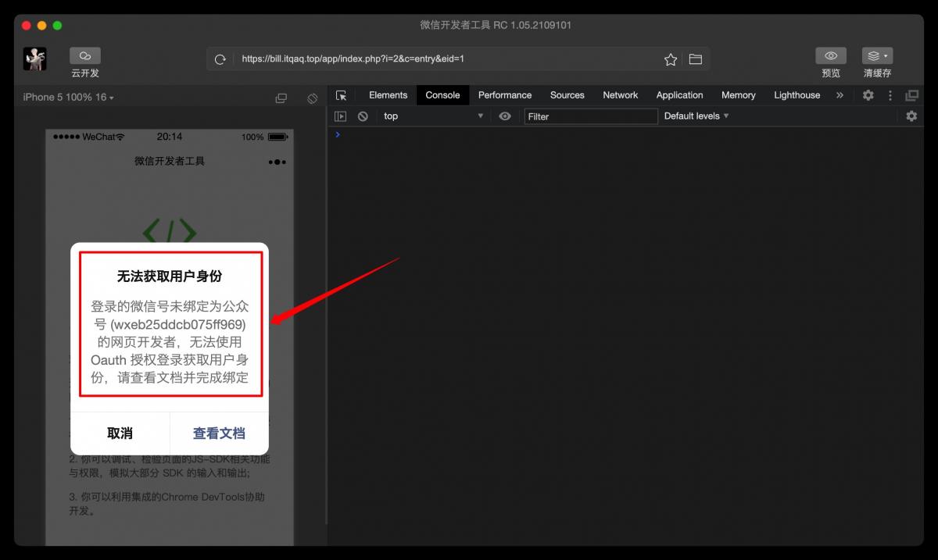Click the 无法获取用户身份 dialog title
938x560 pixels.
click(x=170, y=276)
